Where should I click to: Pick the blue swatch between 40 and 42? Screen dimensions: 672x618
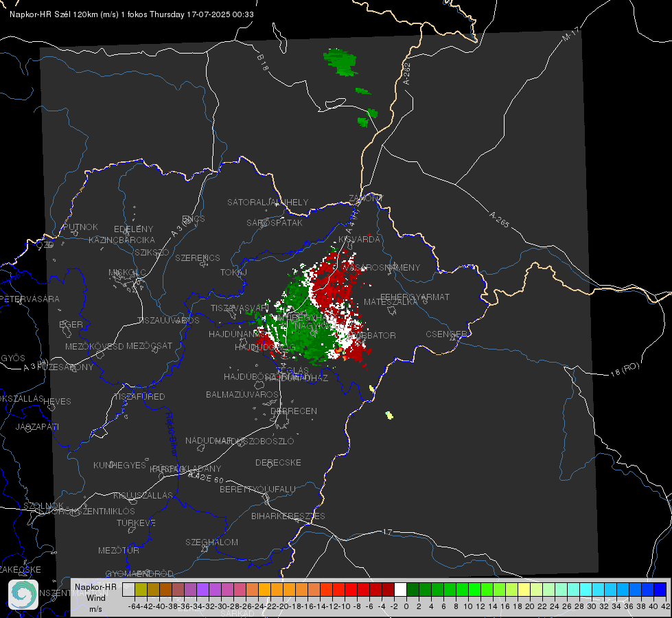tap(660, 590)
